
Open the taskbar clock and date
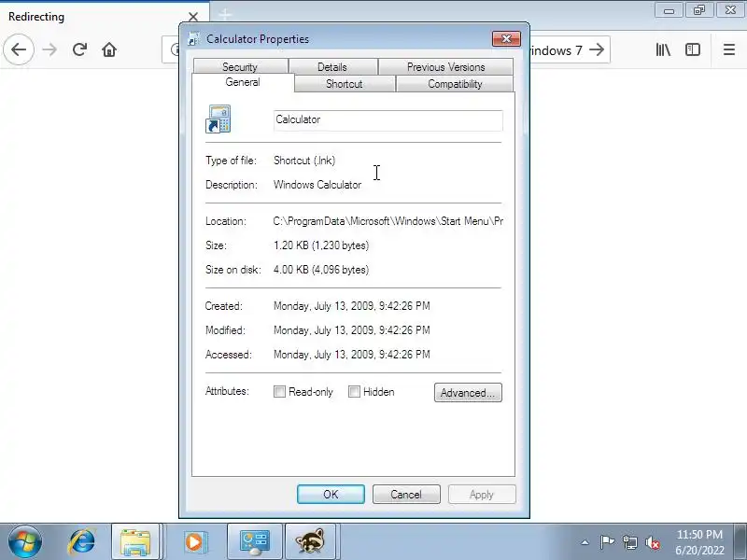pos(699,542)
